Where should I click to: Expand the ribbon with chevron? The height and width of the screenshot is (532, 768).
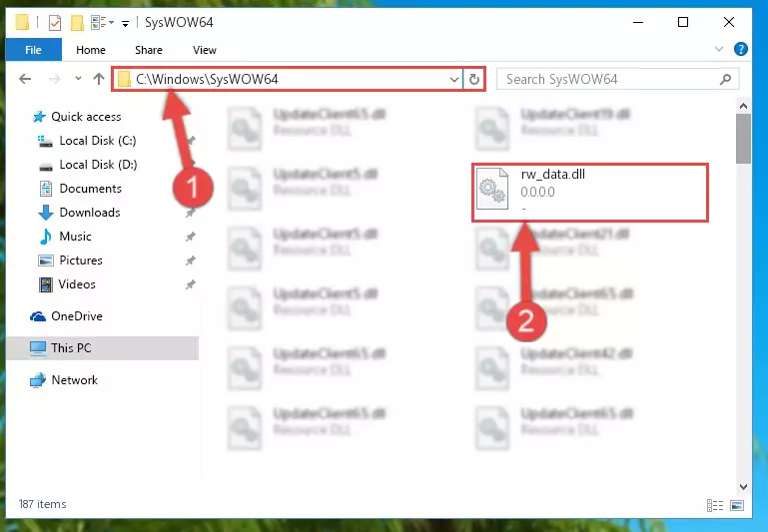pyautogui.click(x=718, y=49)
